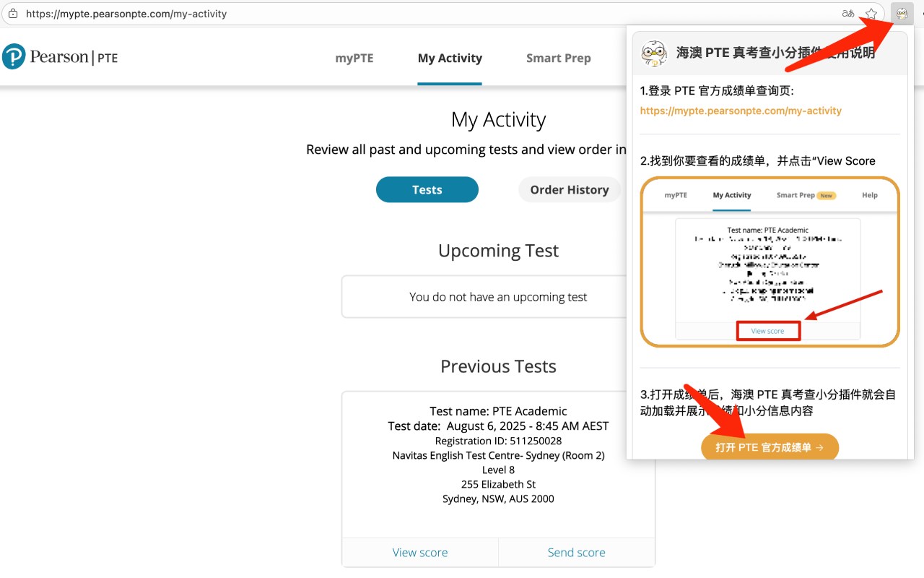Open the 海澳 PTE extension icon in toolbar

coord(902,13)
